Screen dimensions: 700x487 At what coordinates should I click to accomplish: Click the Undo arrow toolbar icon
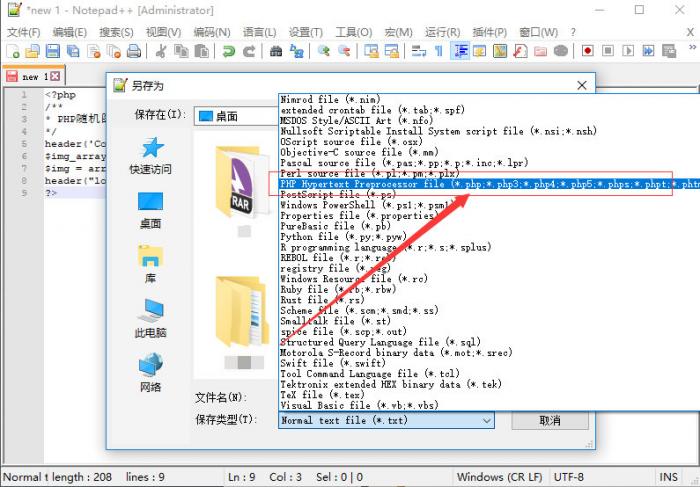[x=229, y=51]
